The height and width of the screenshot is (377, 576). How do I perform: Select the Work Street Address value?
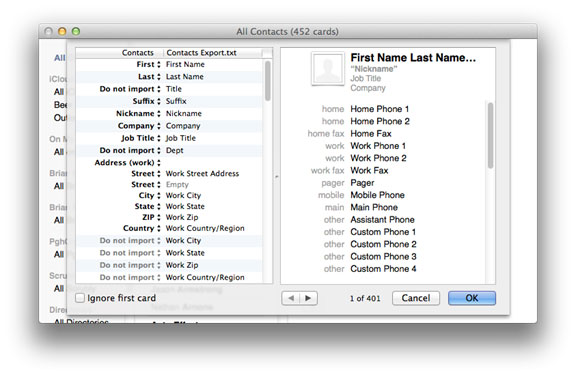tap(202, 173)
